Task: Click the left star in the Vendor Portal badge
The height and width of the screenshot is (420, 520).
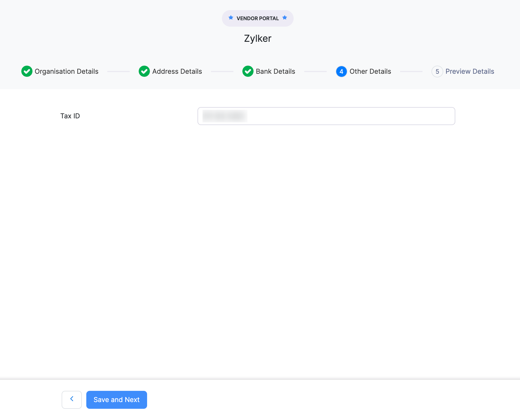Action: click(231, 17)
